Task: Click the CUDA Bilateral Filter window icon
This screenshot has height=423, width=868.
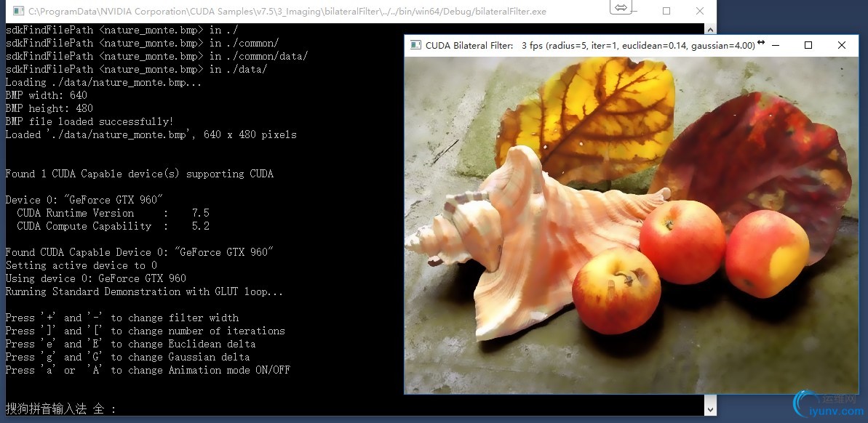Action: coord(415,45)
